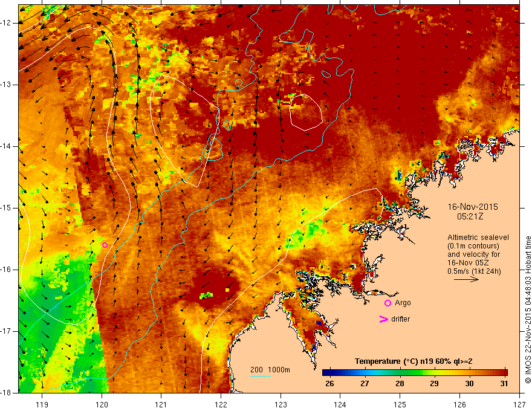Click the color bar value '28'
The height and width of the screenshot is (411, 532).
pos(400,384)
